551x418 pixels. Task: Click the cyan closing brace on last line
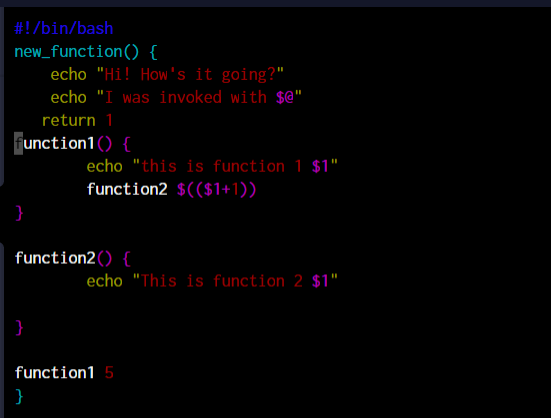click(19, 396)
